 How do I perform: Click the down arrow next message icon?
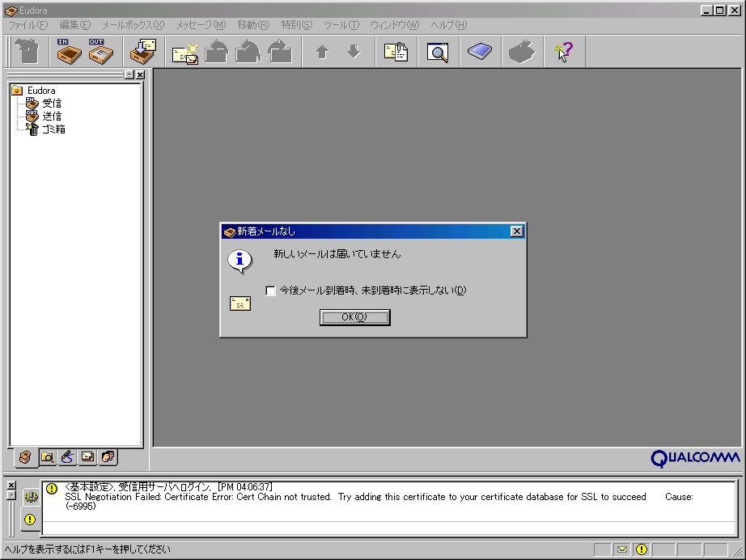354,51
